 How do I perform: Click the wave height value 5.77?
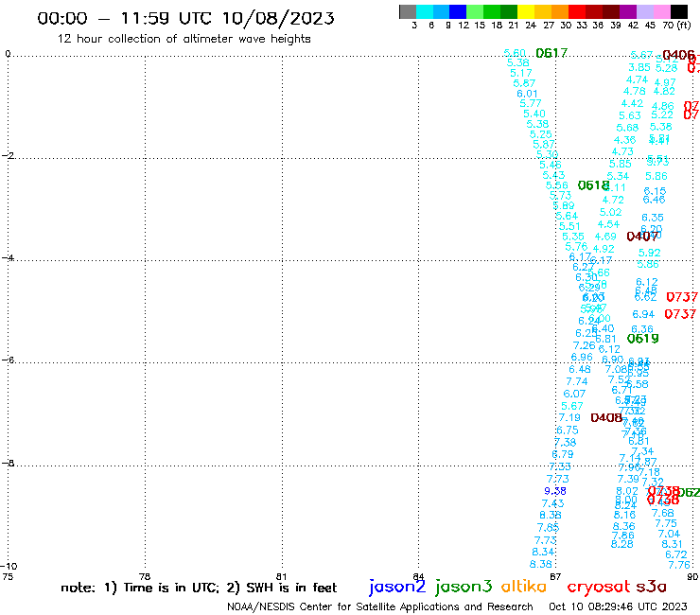point(531,103)
